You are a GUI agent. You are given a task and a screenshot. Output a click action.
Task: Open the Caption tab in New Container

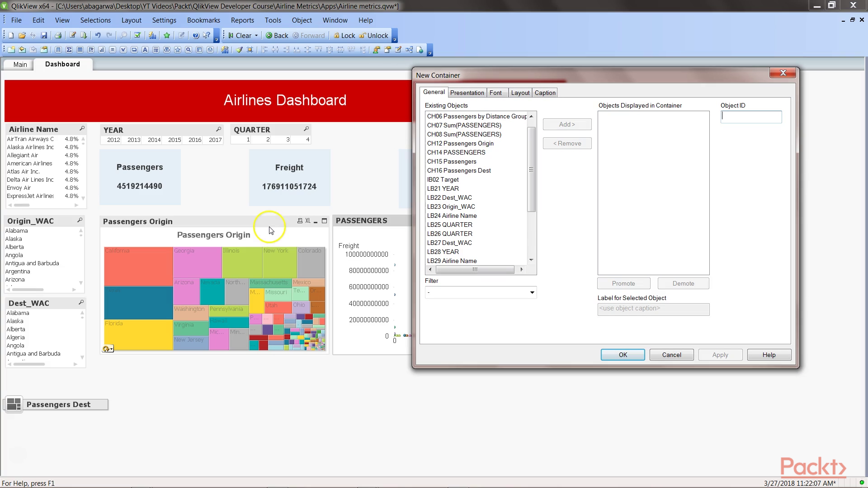point(545,93)
